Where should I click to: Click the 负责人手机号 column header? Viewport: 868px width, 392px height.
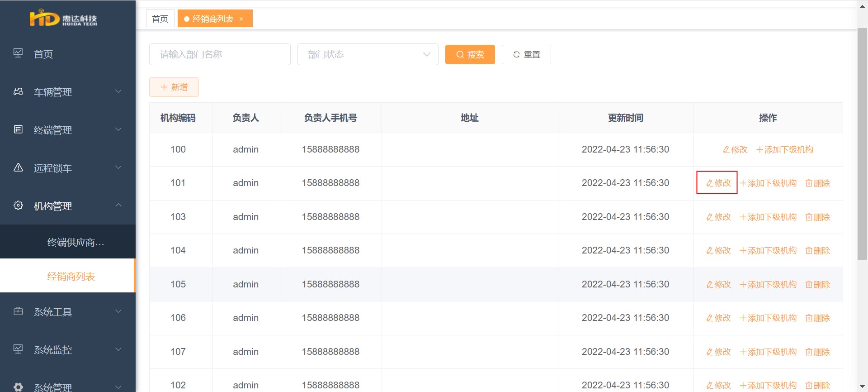click(330, 118)
